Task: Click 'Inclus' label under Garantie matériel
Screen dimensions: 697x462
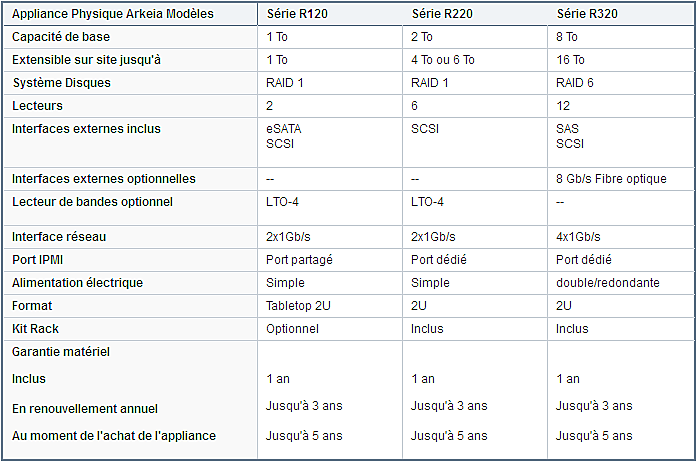Action: tap(29, 379)
